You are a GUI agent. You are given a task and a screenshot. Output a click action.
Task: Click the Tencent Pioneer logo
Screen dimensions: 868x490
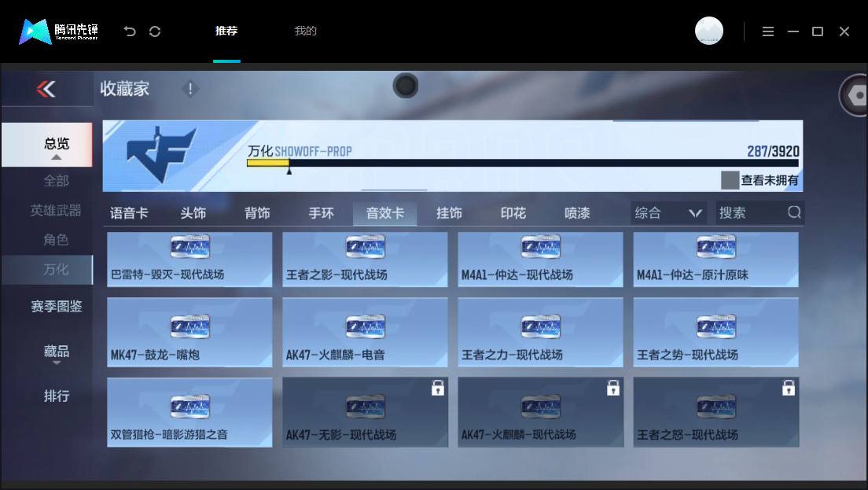[x=58, y=31]
